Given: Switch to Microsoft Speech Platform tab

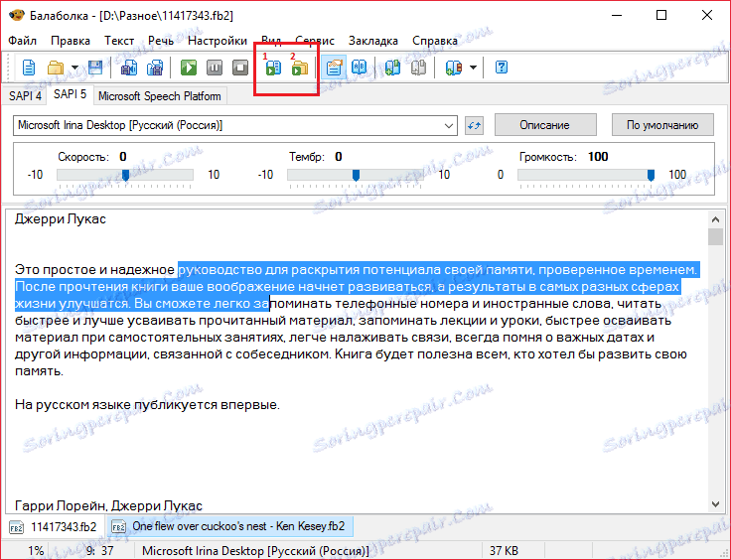Looking at the screenshot, I should (x=160, y=96).
